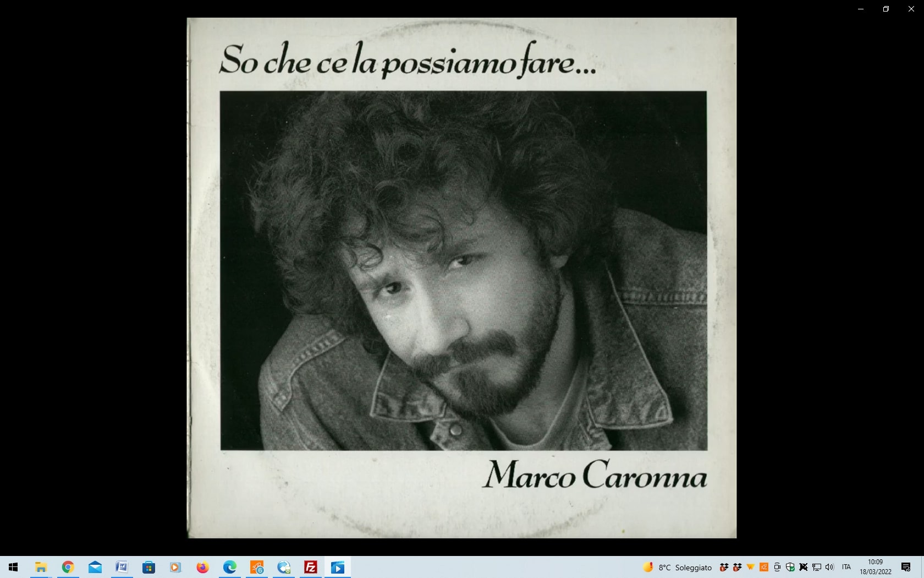
Task: Switch to Microsoft Word in taskbar
Action: tap(122, 567)
